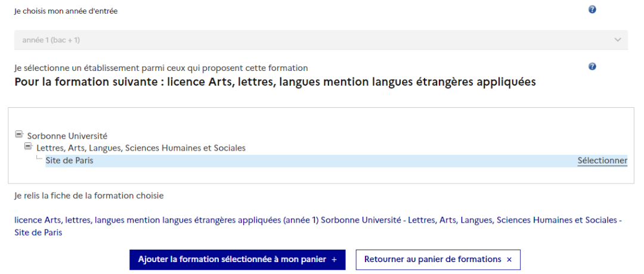The width and height of the screenshot is (644, 274).
Task: Collapse the Sorbonne Université tree node
Action: tap(19, 135)
